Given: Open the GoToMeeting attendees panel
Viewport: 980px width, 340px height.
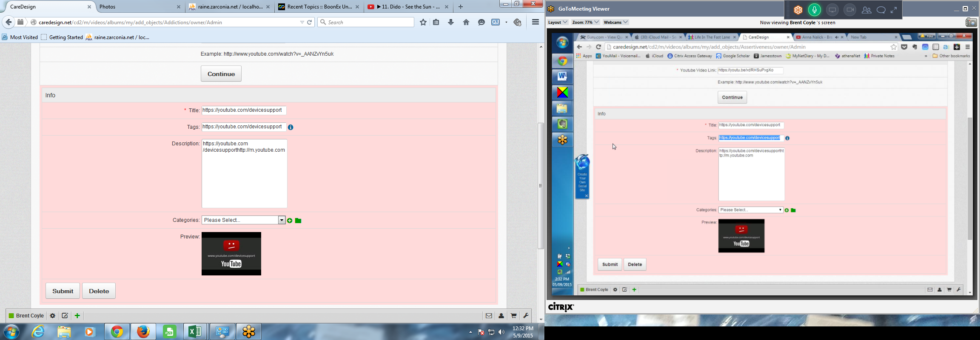Looking at the screenshot, I should click(x=866, y=10).
